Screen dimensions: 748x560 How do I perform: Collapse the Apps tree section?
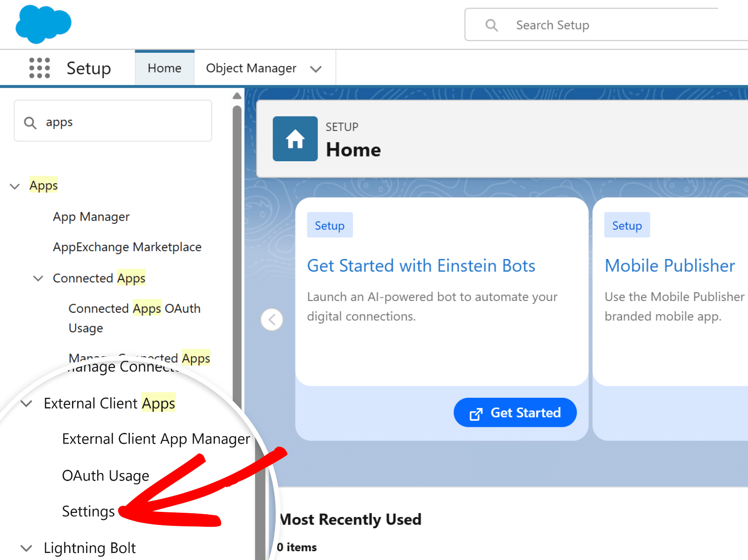point(15,186)
